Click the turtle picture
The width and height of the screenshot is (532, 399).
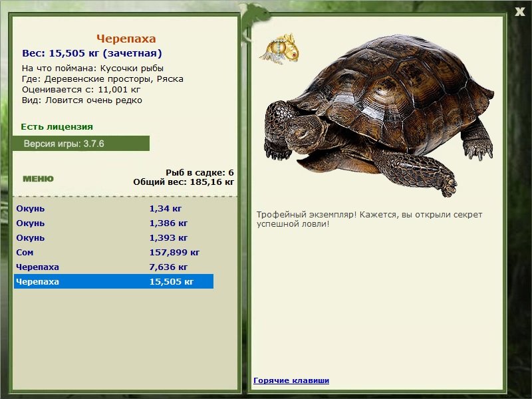pos(378,115)
